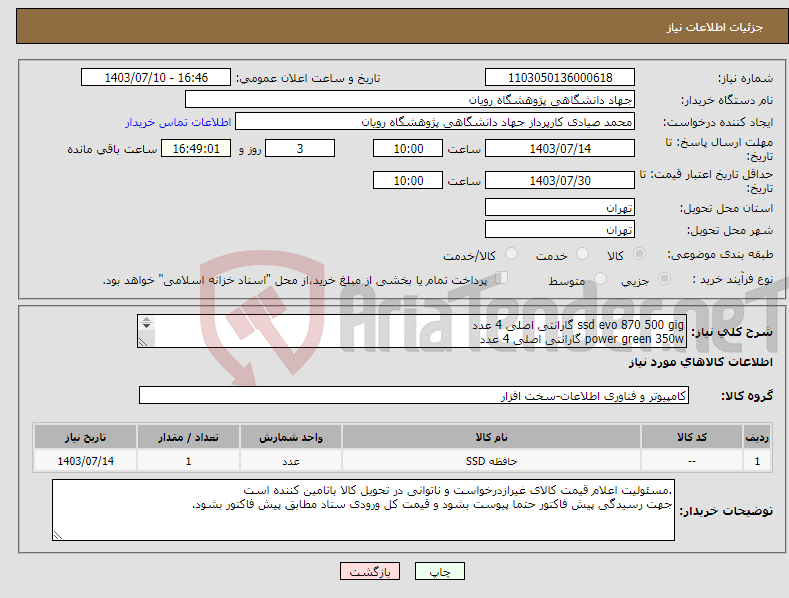The height and width of the screenshot is (598, 789).
Task: Click request creator name field
Action: point(435,122)
